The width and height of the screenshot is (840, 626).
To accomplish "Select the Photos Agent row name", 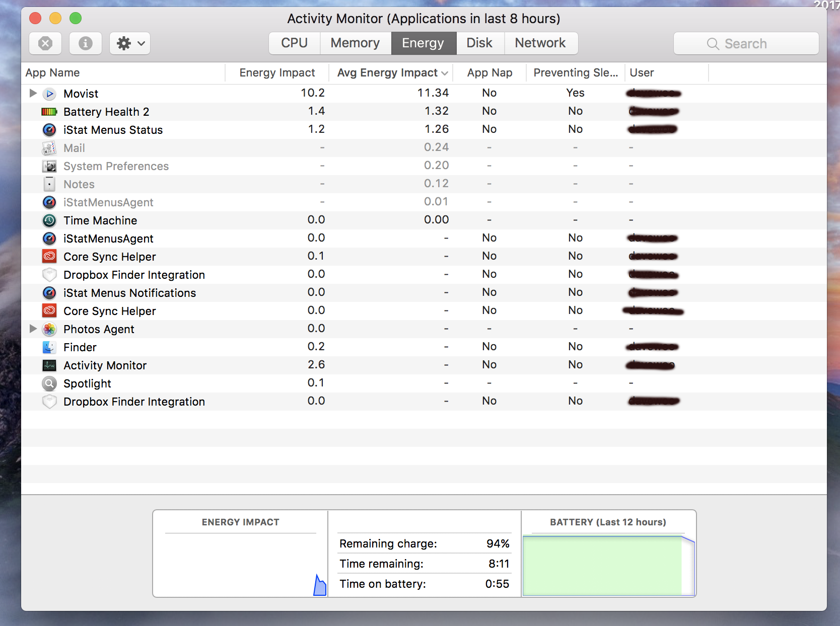I will point(99,329).
